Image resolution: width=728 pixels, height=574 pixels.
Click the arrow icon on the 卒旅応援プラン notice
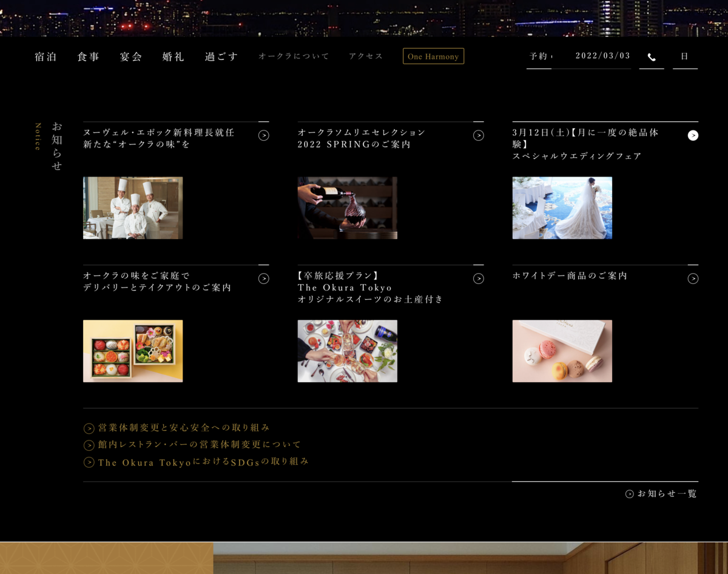479,279
